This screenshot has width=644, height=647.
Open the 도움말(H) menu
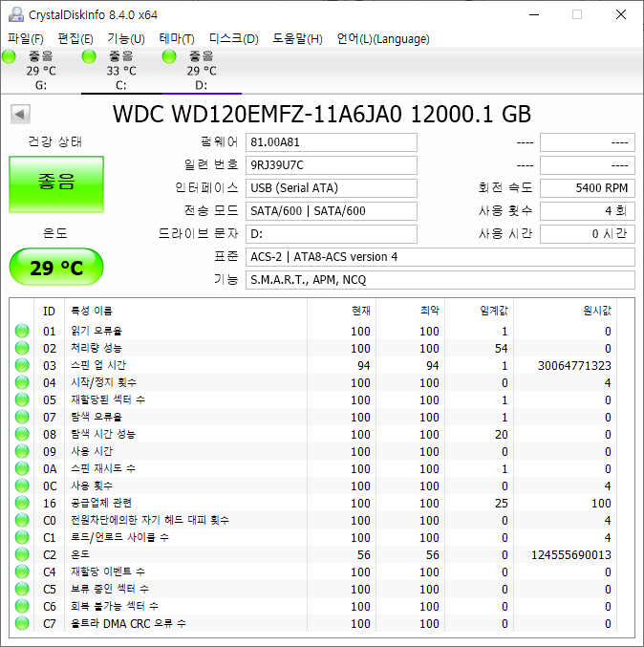coord(297,39)
